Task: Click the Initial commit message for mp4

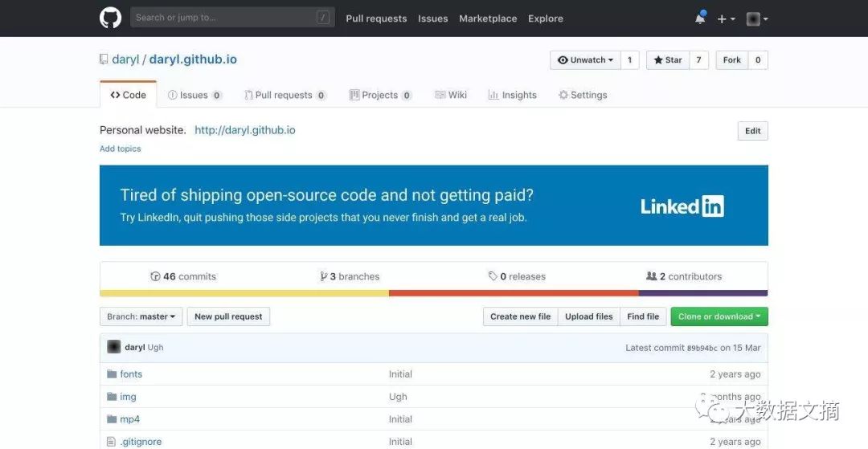Action: 400,420
